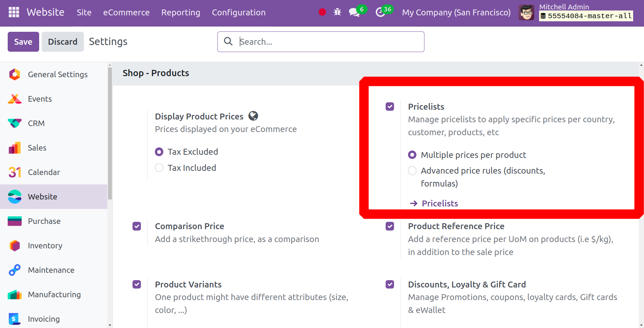Viewport: 644px width, 328px height.
Task: Open the apps grid menu icon
Action: click(14, 12)
